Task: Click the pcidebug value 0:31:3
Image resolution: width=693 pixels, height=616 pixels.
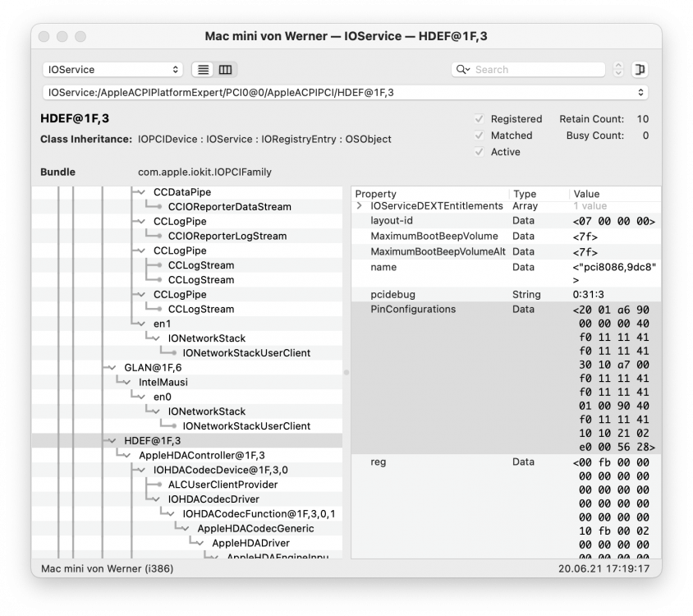Action: click(588, 295)
